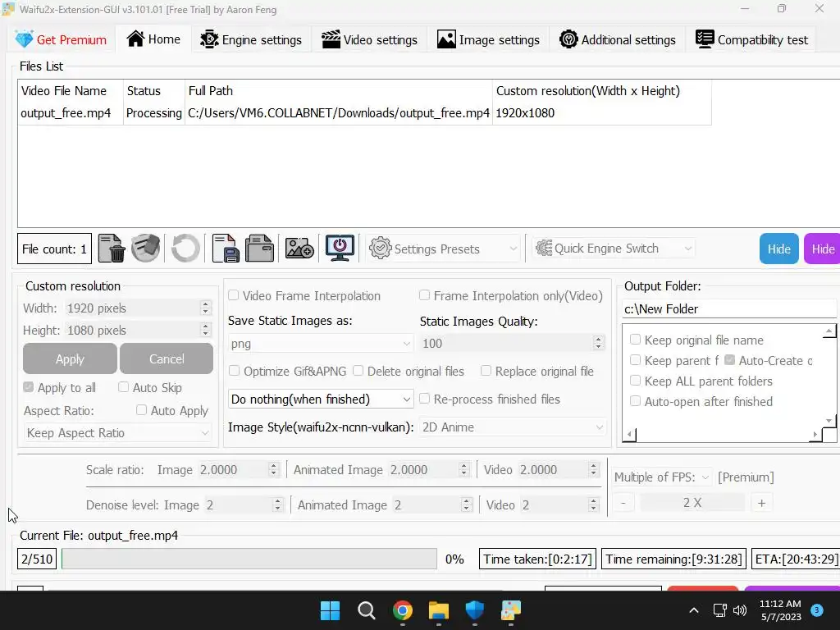Screen dimensions: 840x630
Task: Click the blue Hide button
Action: [x=779, y=249]
